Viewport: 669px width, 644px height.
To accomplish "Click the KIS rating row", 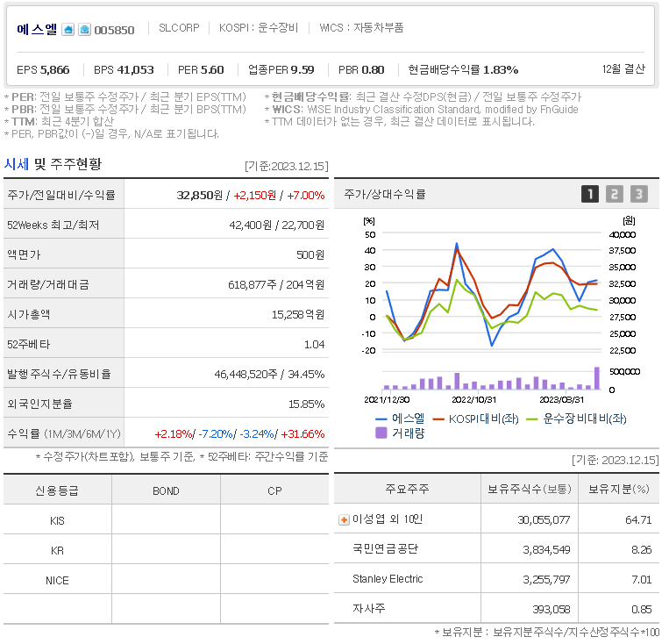I will coord(166,520).
